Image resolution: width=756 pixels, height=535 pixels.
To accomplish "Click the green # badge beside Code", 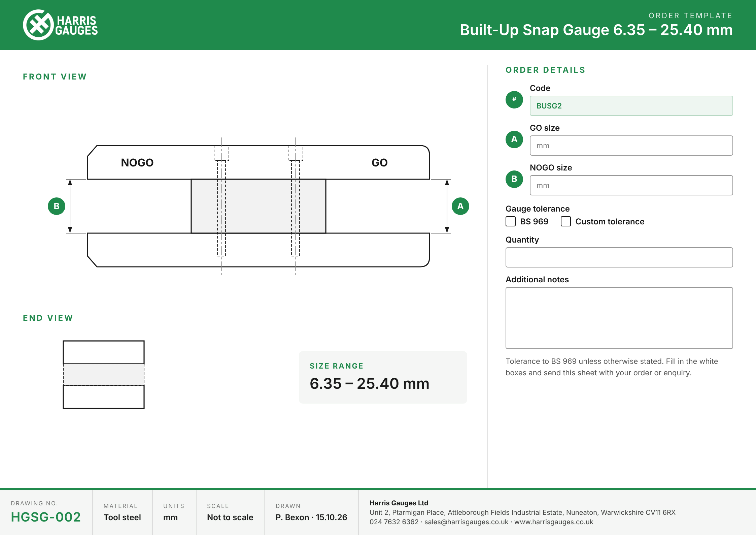I will [x=514, y=99].
